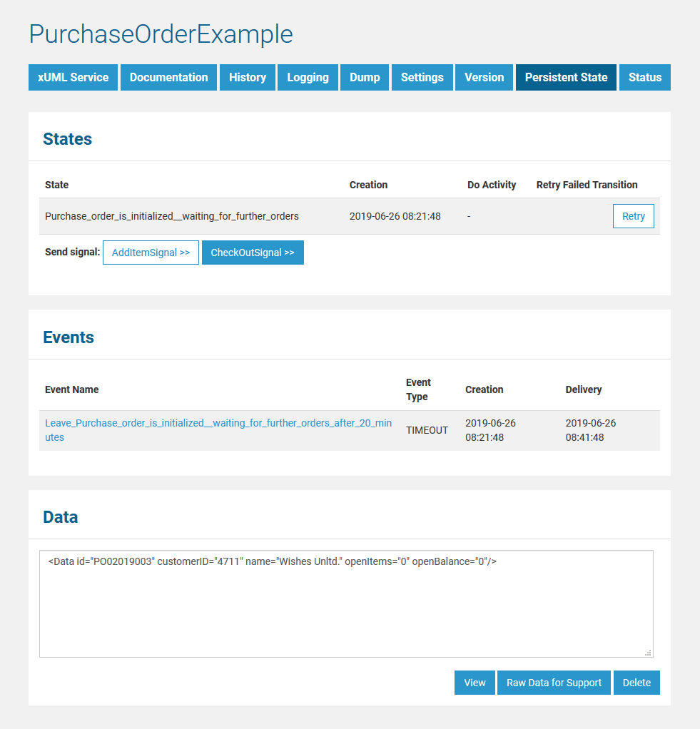The width and height of the screenshot is (700, 729).
Task: Click the textarea resize handle
Action: click(649, 653)
